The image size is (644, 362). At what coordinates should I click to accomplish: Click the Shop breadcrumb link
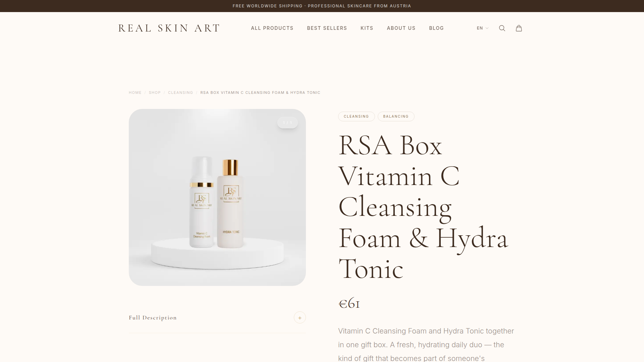pos(155,93)
